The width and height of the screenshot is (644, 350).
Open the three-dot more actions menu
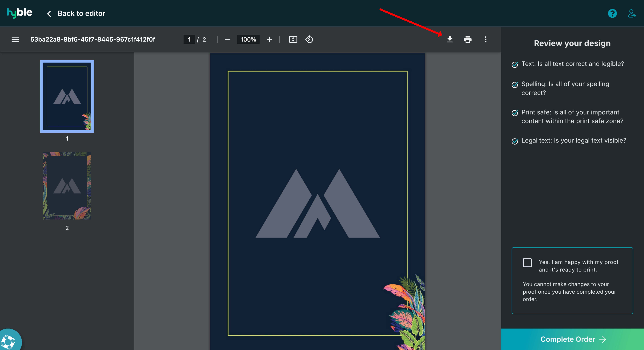tap(485, 39)
